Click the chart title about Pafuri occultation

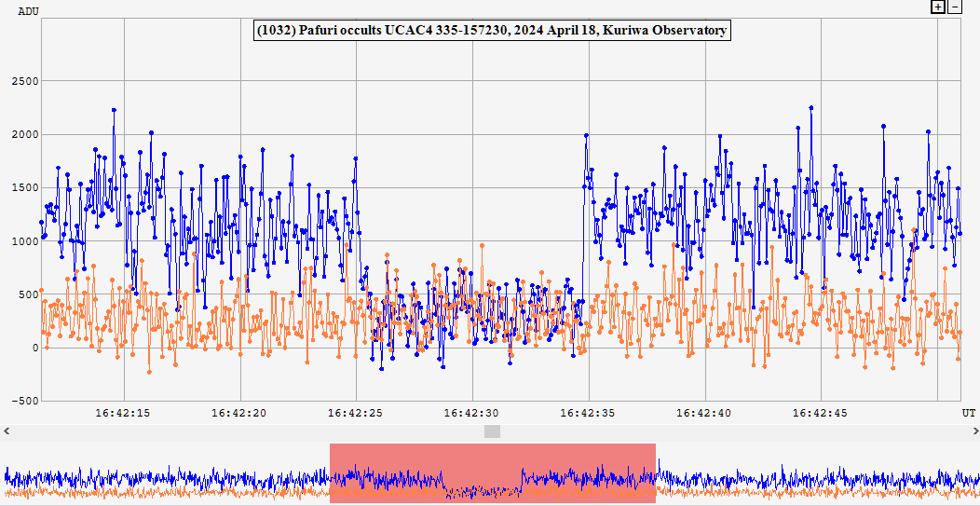pyautogui.click(x=492, y=30)
